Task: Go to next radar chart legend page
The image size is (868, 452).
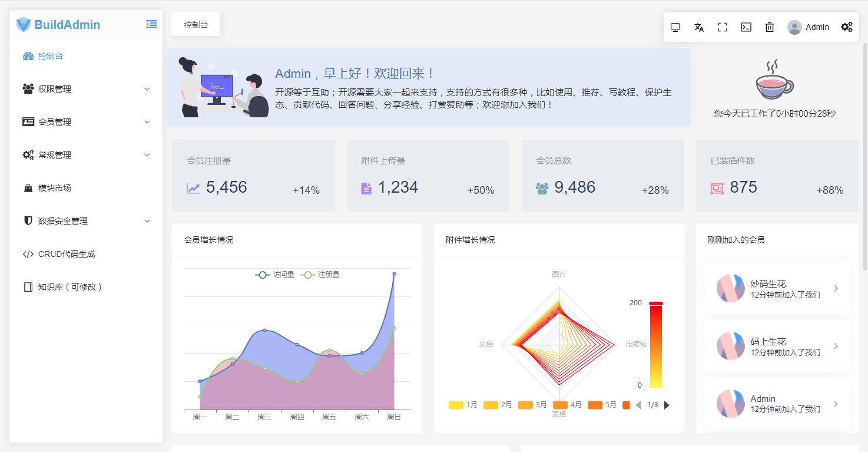Action: coord(667,405)
